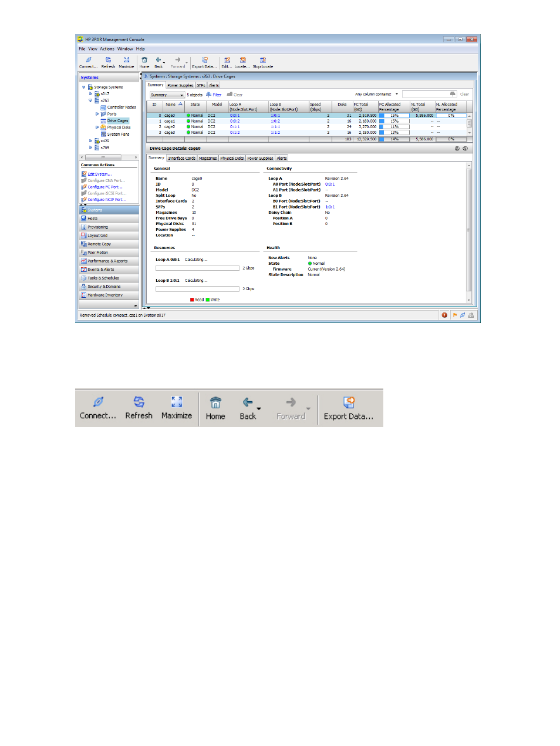Switch to the SFPs tab
The width and height of the screenshot is (560, 746).
(201, 86)
